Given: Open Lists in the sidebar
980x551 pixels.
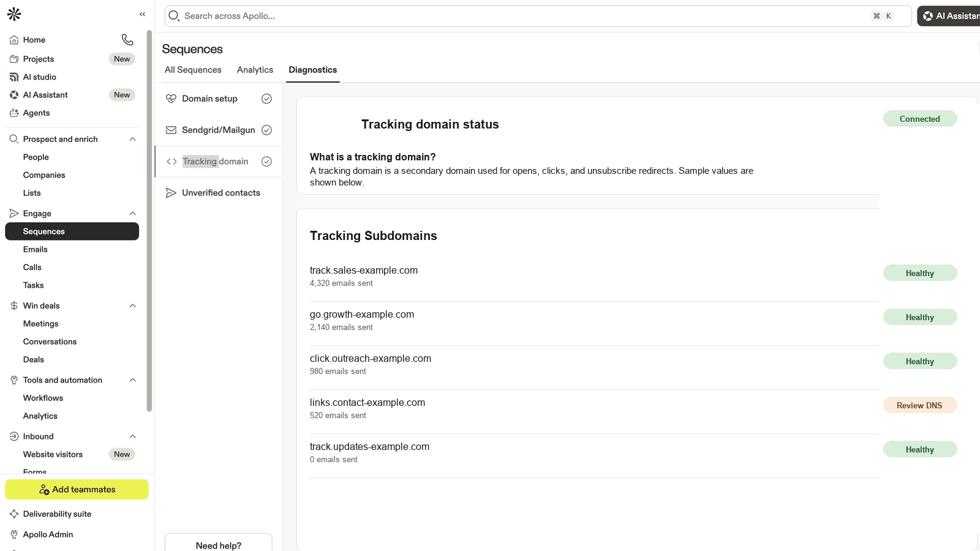Looking at the screenshot, I should click(32, 193).
